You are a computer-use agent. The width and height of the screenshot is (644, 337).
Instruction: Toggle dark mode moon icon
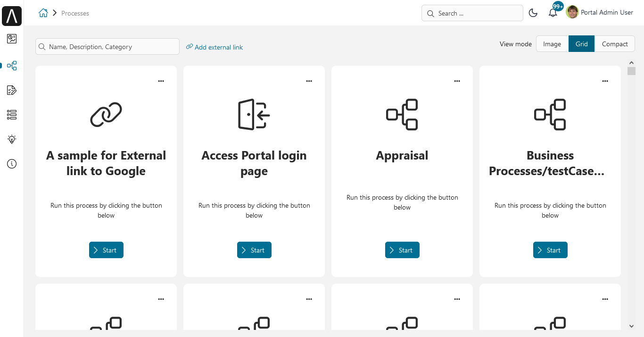(533, 13)
